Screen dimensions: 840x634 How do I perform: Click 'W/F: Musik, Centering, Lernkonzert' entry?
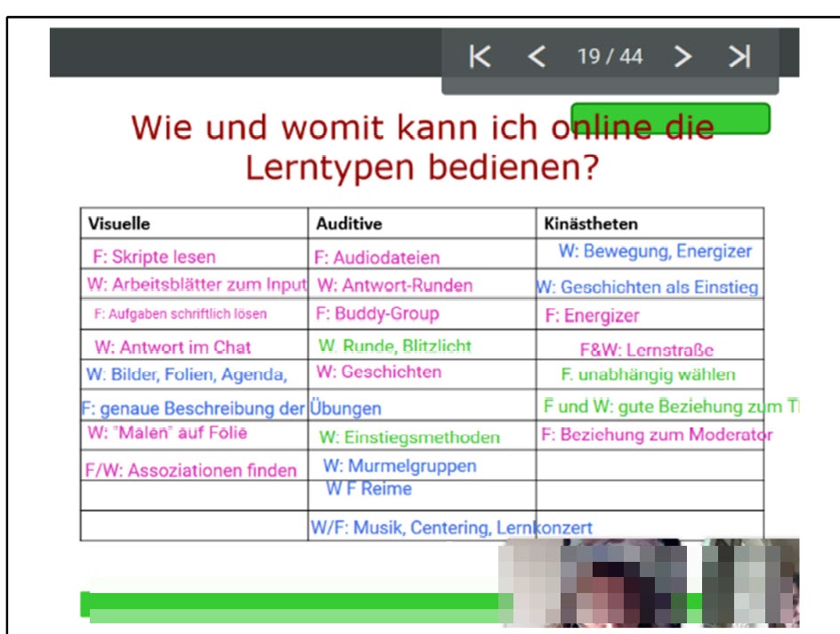(452, 527)
